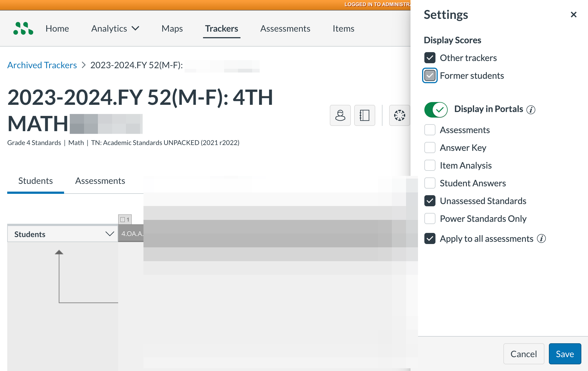
Task: Click the LOGGED IN TO ADMINISTR banner
Action: tap(377, 4)
